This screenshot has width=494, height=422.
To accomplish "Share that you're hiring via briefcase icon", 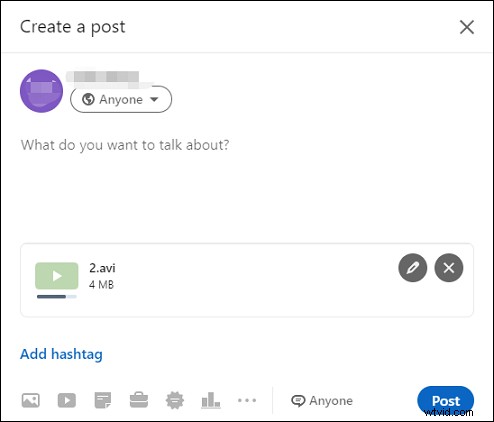I will (x=139, y=400).
